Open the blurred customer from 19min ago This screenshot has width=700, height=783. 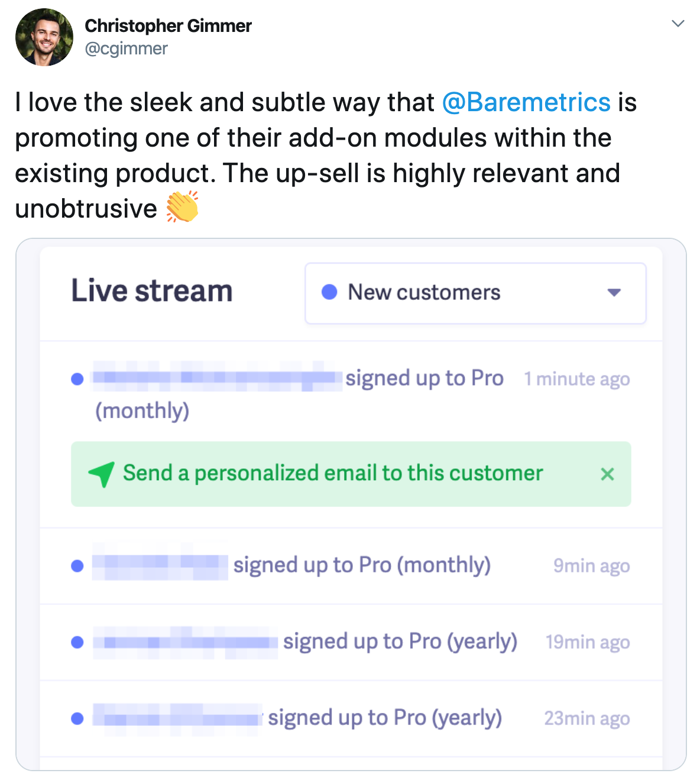(185, 642)
